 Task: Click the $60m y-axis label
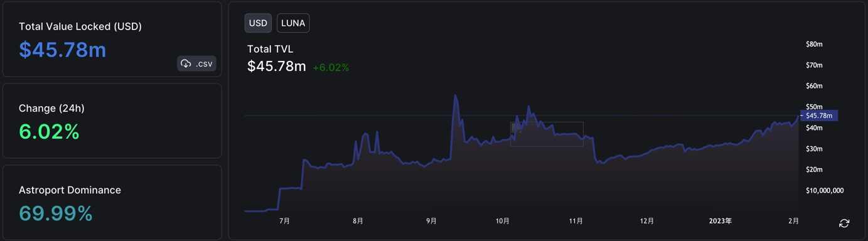tap(814, 86)
